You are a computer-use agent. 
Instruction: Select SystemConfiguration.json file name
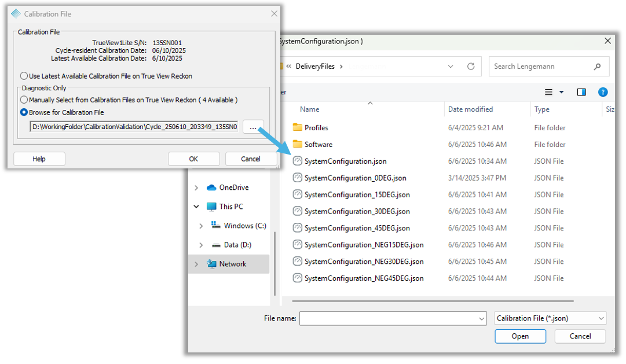[x=345, y=161]
